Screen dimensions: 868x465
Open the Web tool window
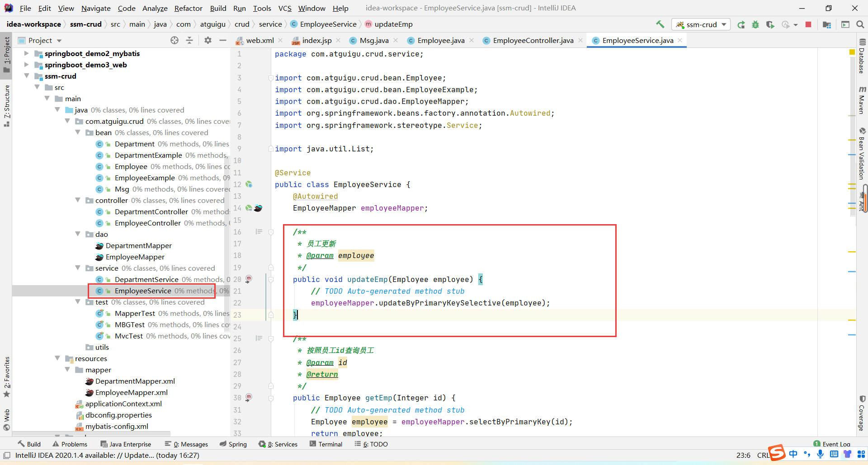point(6,420)
